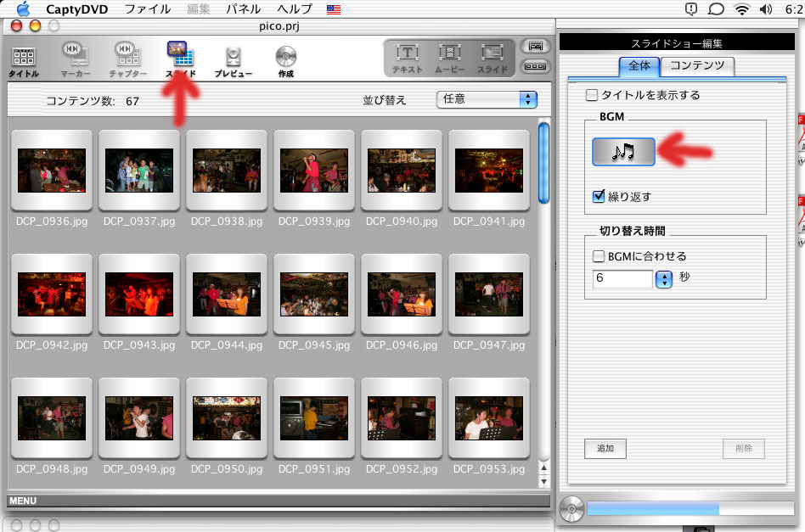Click the 作成 (Create) disc icon

coord(285,59)
